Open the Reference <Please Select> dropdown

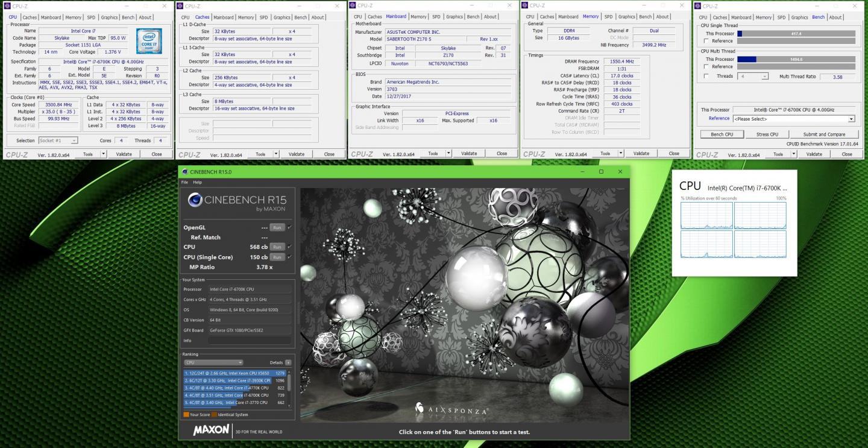pyautogui.click(x=793, y=119)
